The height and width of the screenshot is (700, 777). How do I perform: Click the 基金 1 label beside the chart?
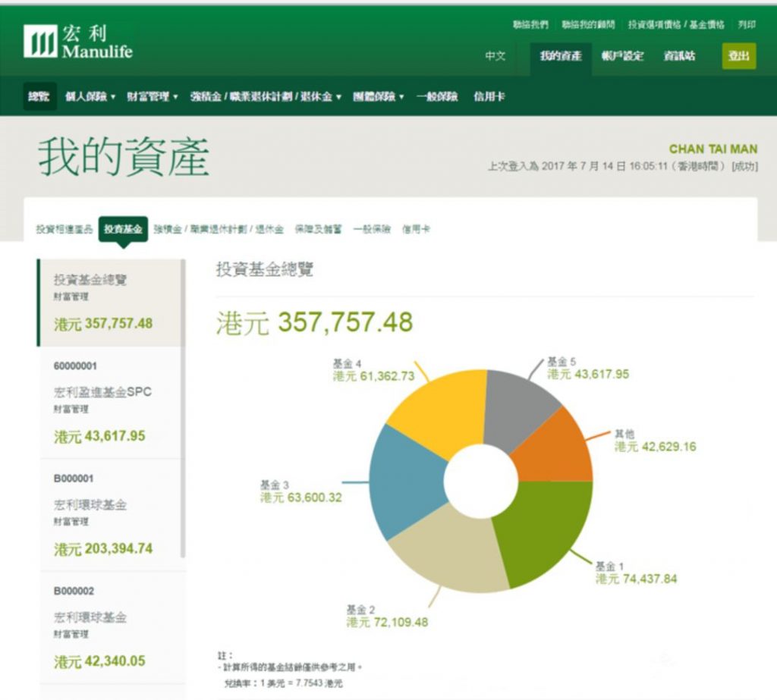click(x=609, y=566)
